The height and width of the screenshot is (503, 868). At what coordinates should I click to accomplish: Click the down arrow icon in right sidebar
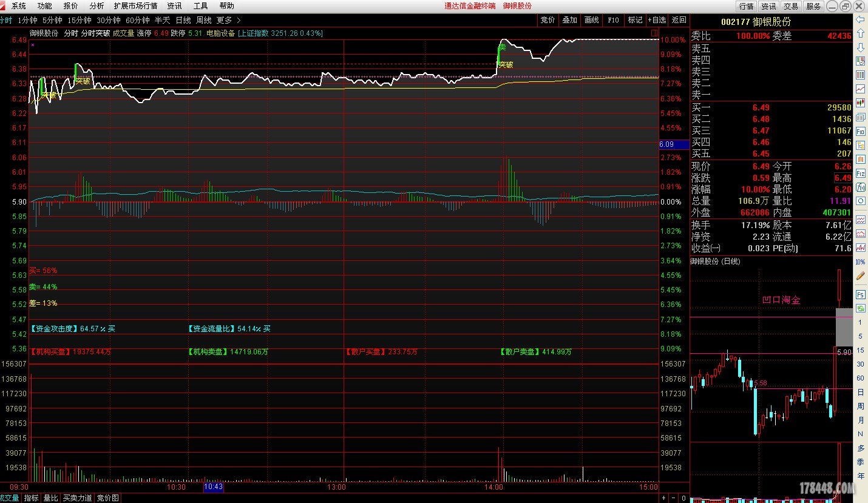point(860,47)
